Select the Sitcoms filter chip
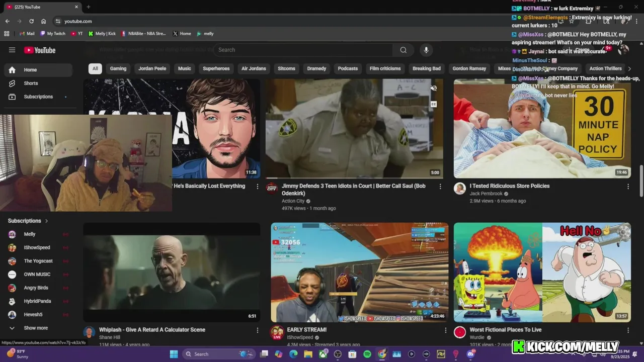This screenshot has height=362, width=644. coord(286,68)
